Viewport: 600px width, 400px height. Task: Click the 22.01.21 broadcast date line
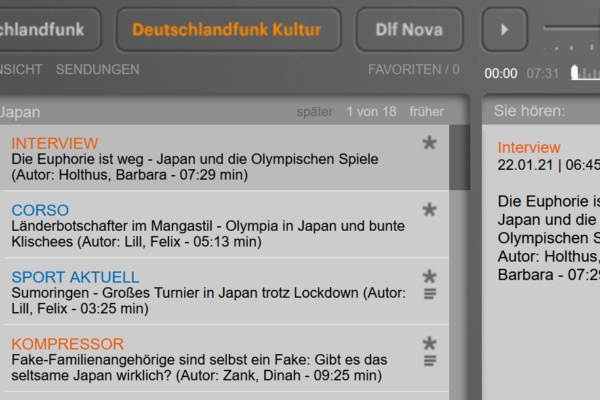[549, 165]
